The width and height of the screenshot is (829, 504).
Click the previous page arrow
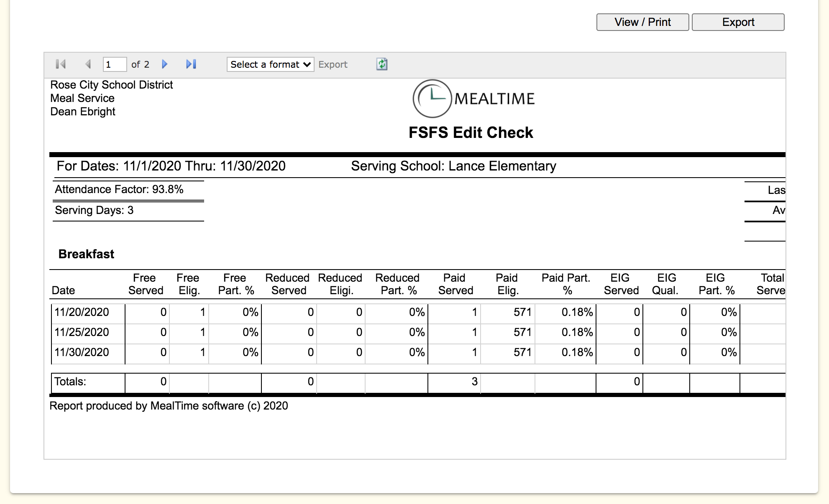(88, 64)
